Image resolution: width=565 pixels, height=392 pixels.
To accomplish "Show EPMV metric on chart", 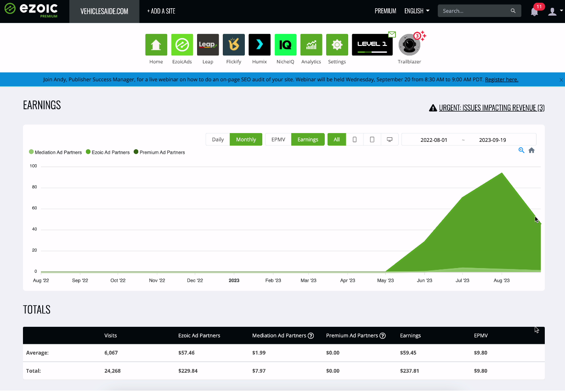I will pos(278,140).
